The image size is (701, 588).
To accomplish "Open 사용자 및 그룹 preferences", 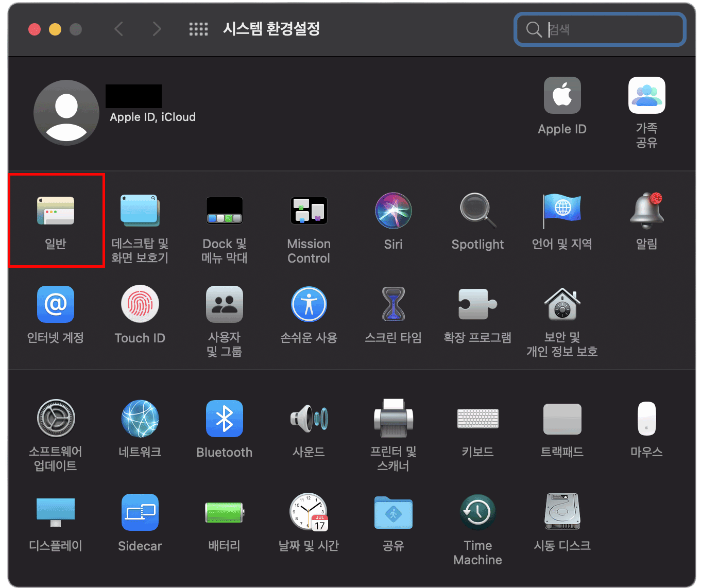I will point(224,304).
